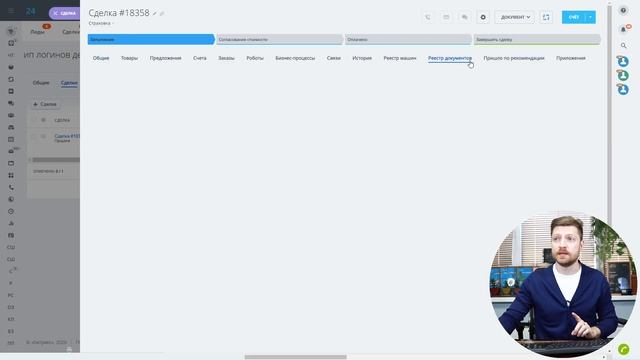The image size is (640, 360).
Task: Open the История tab
Action: pyautogui.click(x=362, y=58)
